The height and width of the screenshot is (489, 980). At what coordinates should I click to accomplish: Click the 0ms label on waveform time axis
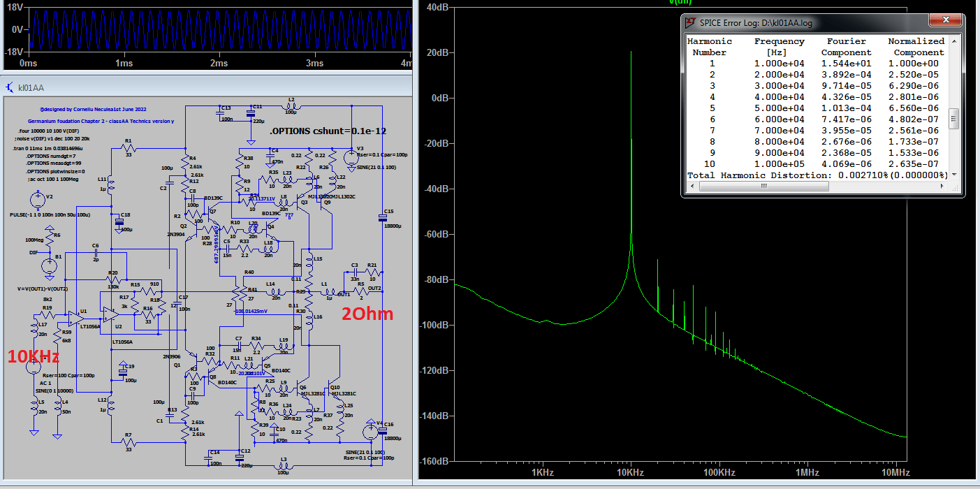click(27, 64)
